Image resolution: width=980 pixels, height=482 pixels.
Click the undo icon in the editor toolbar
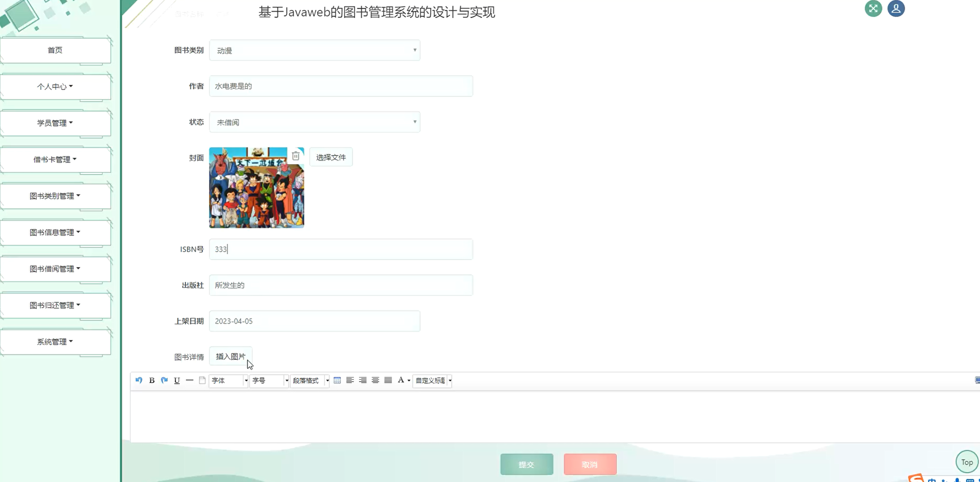(139, 380)
